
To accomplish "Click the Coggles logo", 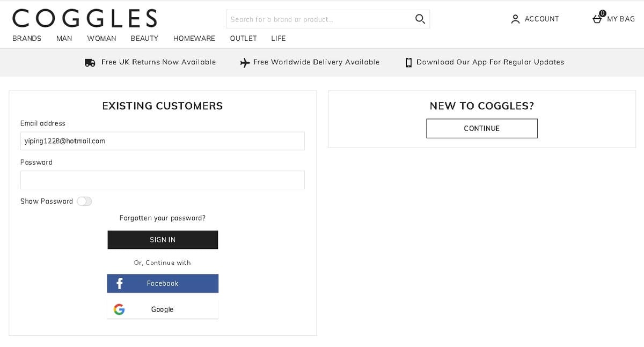I will coord(85,18).
